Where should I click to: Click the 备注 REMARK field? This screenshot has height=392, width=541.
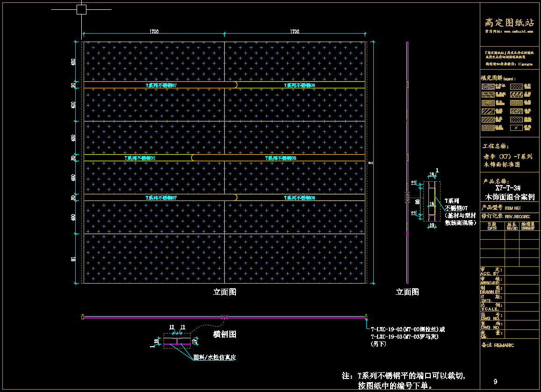tap(497, 345)
